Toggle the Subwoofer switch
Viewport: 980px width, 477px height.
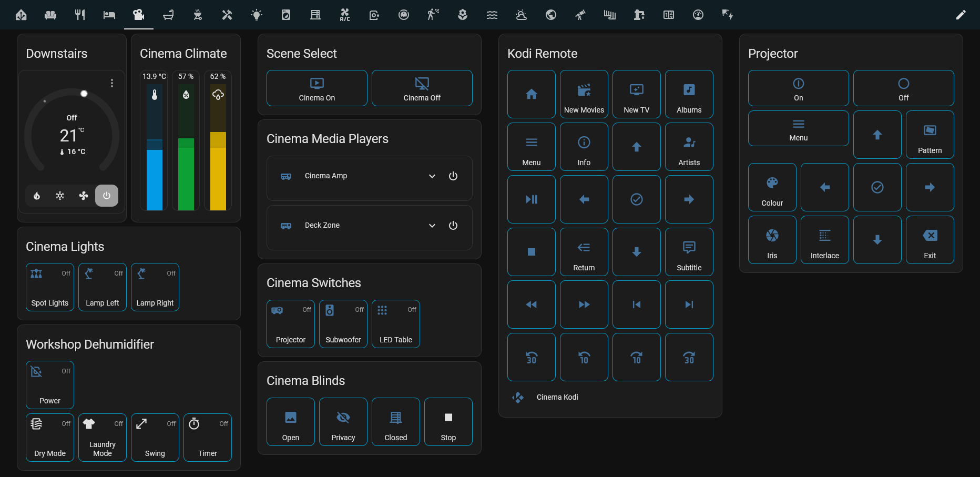pyautogui.click(x=343, y=324)
